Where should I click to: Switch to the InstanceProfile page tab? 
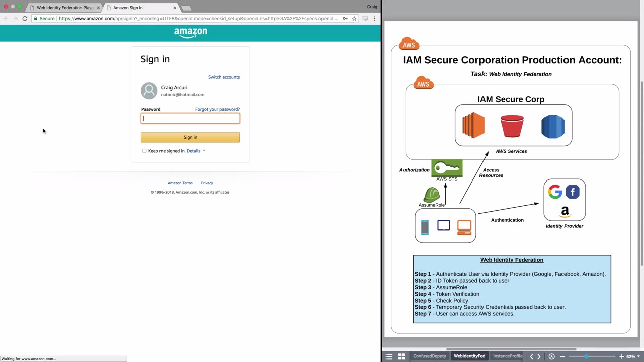[x=507, y=356]
